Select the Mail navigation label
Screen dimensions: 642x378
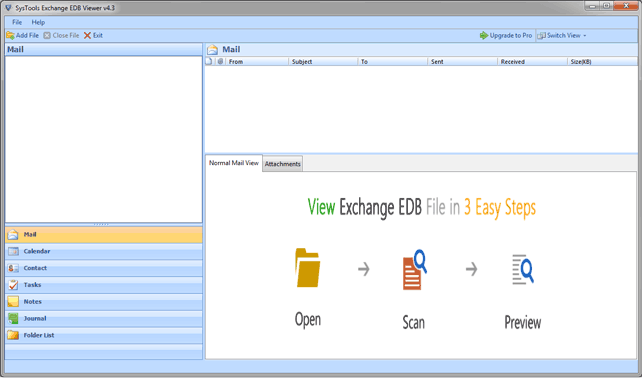[x=30, y=235]
